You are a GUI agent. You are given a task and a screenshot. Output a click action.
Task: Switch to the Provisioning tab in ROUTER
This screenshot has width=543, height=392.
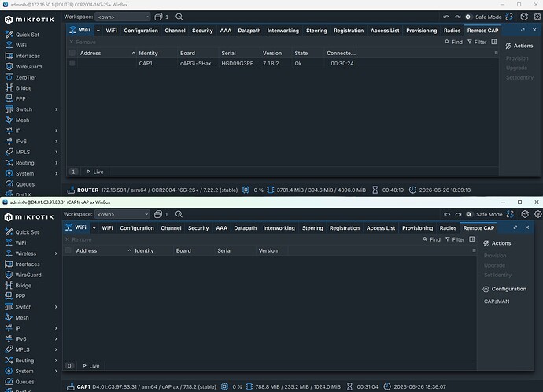pos(422,31)
